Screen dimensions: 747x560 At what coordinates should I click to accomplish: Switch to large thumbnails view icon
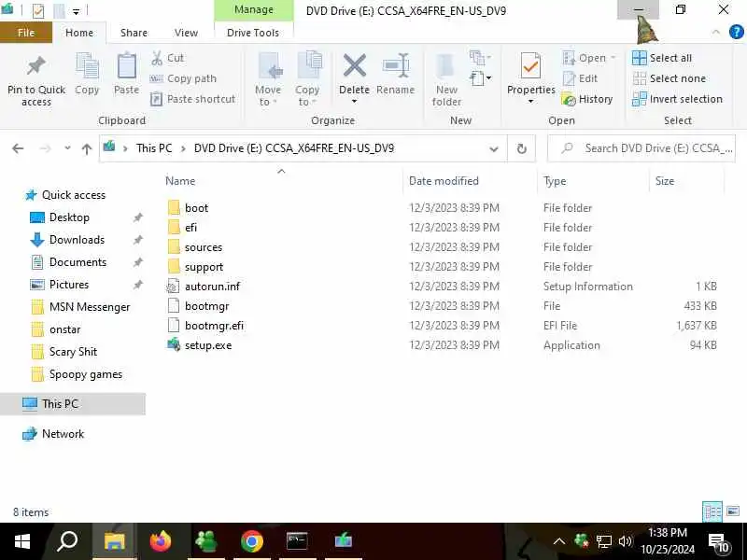(733, 511)
